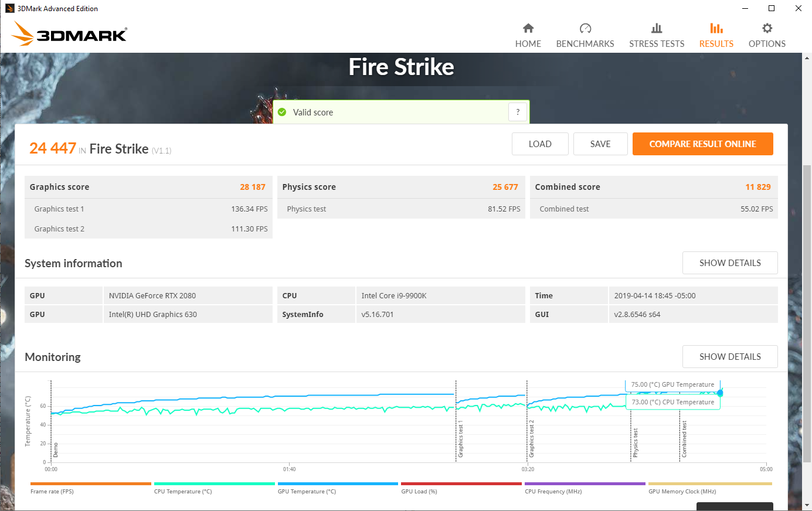Image resolution: width=812 pixels, height=511 pixels.
Task: Toggle the Frame rate (FPS) legend
Action: (x=90, y=489)
